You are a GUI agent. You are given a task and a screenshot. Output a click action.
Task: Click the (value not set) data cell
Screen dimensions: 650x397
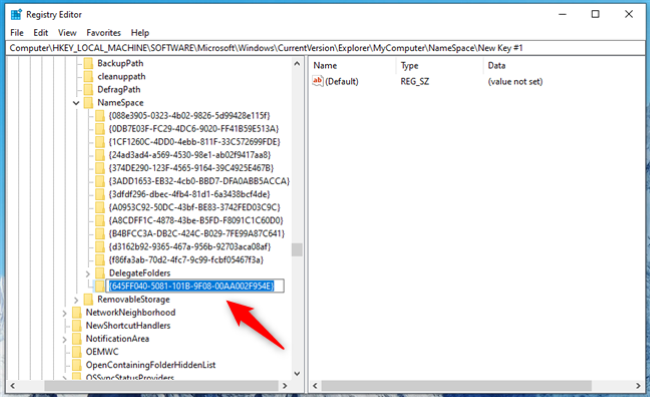point(515,82)
